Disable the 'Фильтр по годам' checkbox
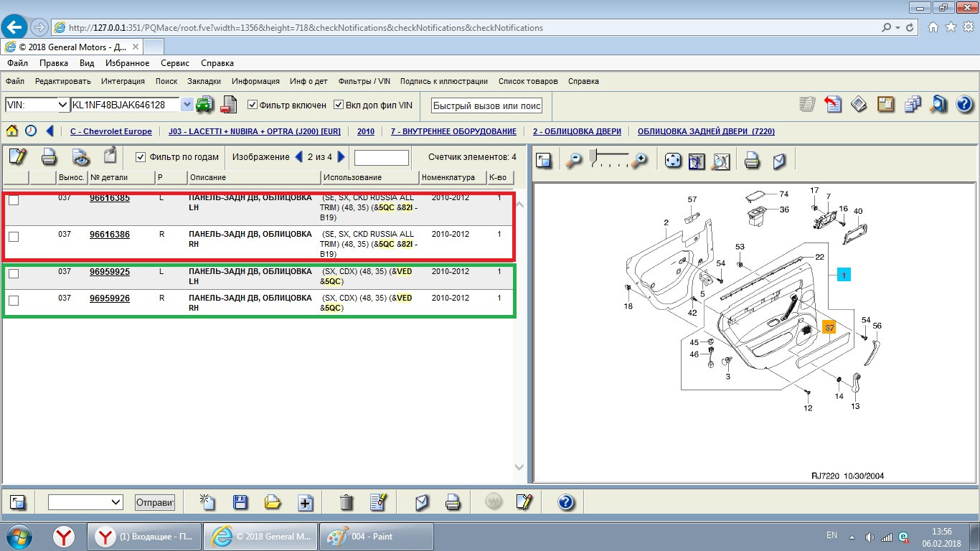 point(141,157)
